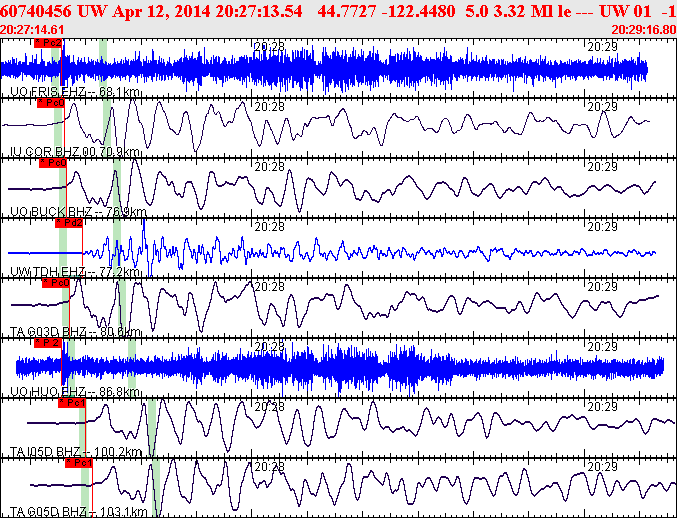Select the Pd2 pick flag on the UW TDH trace
The width and height of the screenshot is (677, 518).
[x=69, y=223]
